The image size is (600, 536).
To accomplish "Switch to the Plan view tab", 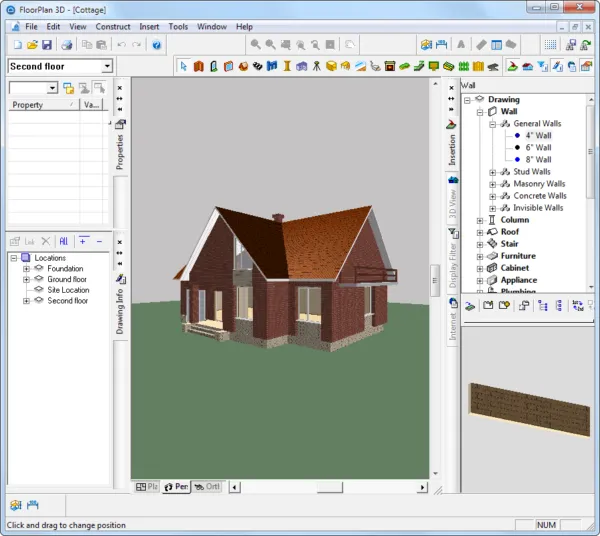I will coord(147,487).
